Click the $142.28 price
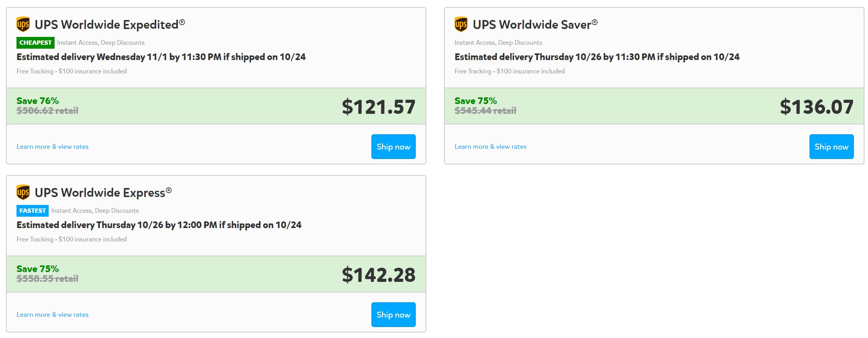The image size is (868, 338). (x=378, y=275)
